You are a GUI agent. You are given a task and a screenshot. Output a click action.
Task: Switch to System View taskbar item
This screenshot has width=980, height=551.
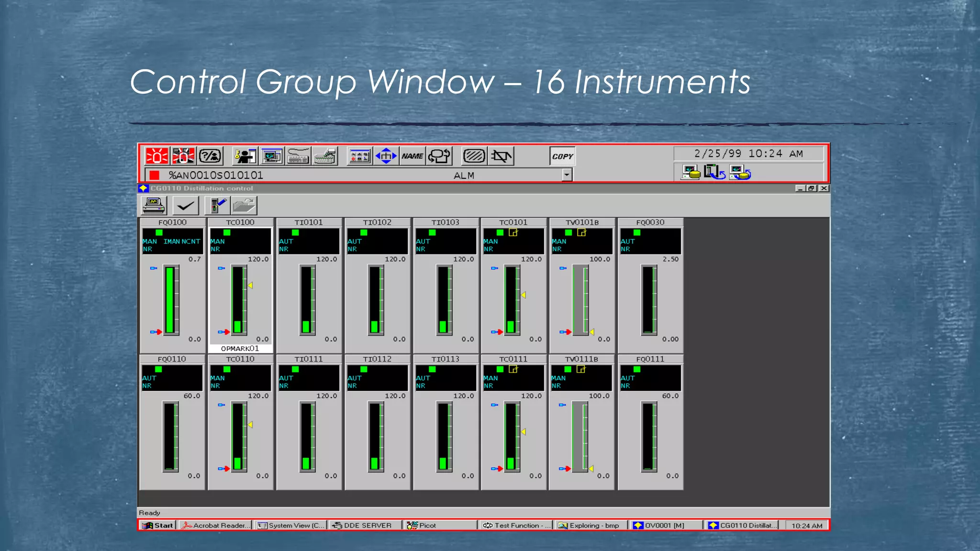291,525
